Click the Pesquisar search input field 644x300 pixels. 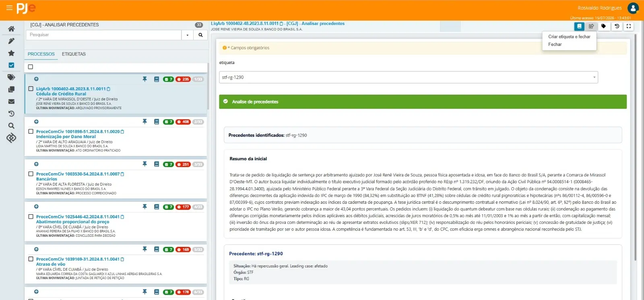click(x=104, y=35)
